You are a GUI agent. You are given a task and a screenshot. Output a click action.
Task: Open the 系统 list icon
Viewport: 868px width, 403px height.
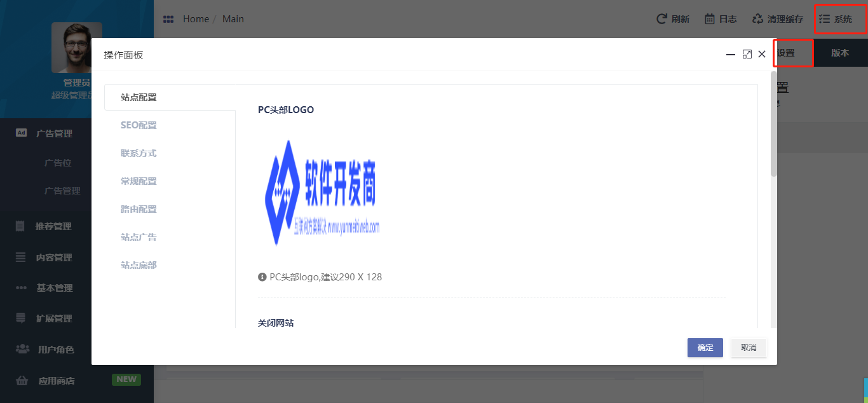(825, 19)
